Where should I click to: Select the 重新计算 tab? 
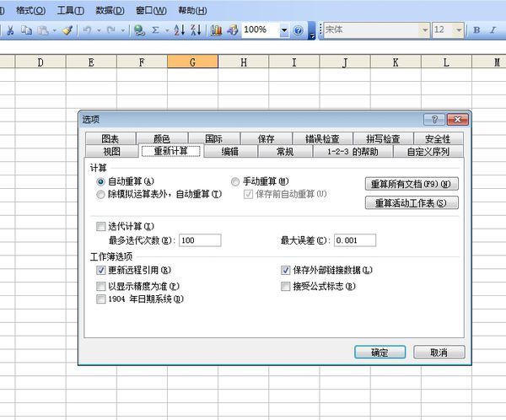coord(171,151)
